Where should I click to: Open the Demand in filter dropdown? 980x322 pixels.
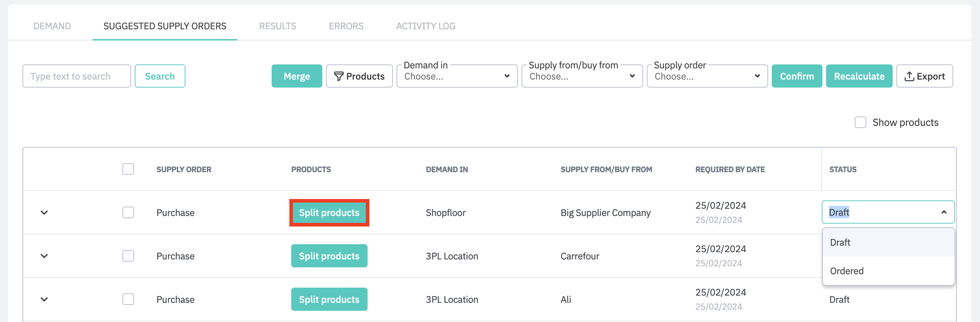(x=457, y=76)
